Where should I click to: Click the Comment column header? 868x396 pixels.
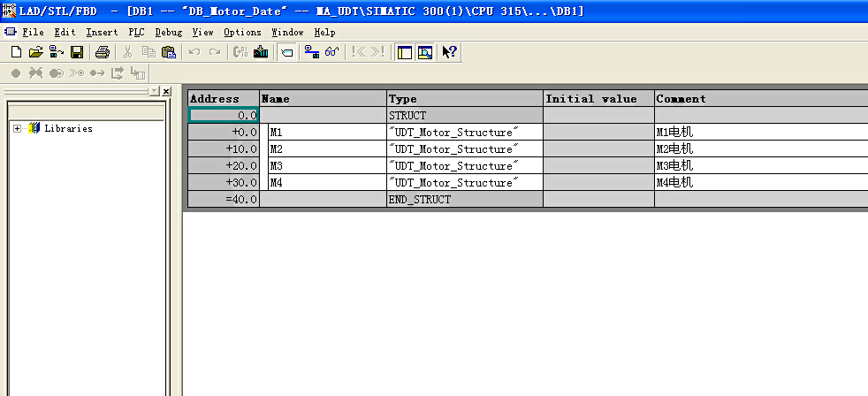click(761, 99)
